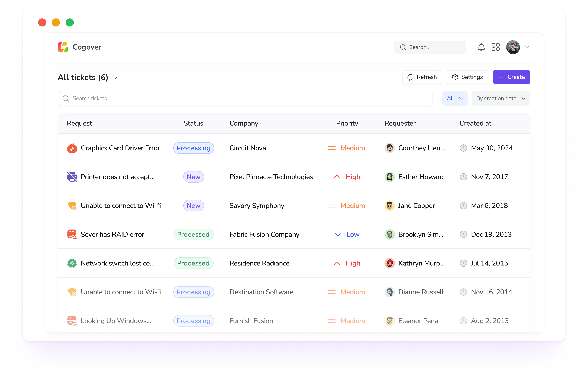The height and width of the screenshot is (387, 588).
Task: Click Processed status badge for Residence Radiance
Action: (x=193, y=263)
